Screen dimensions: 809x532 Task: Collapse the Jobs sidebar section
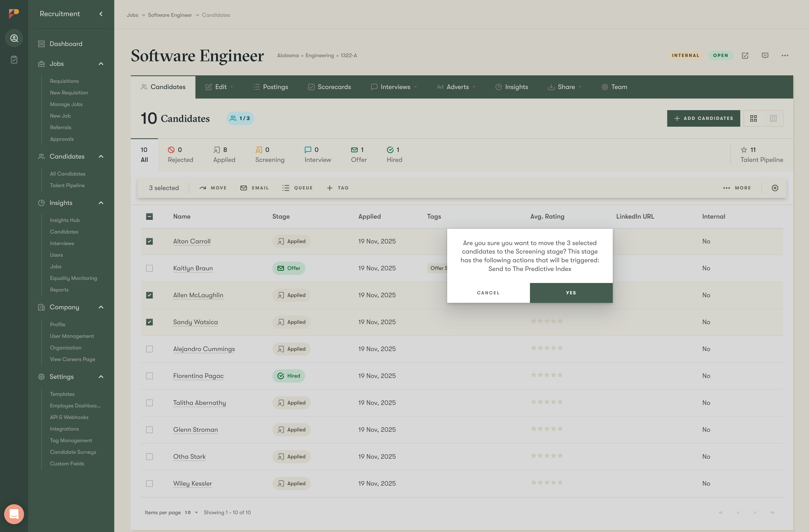(x=101, y=64)
